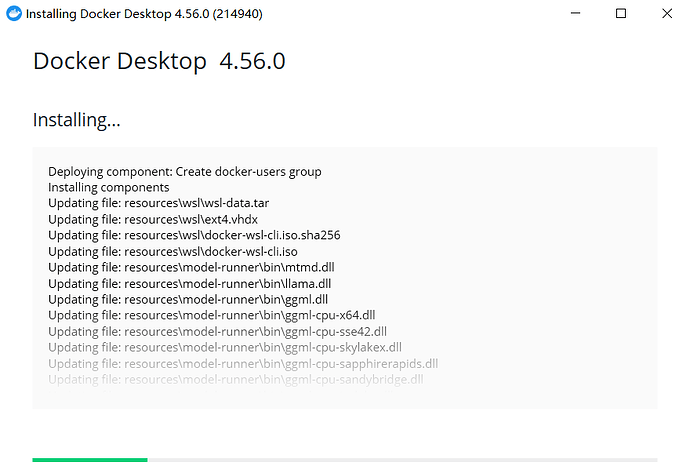Click the window title 'Installing Docker Desktop 4.56.0 (214940)'
The height and width of the screenshot is (476, 690).
point(144,14)
